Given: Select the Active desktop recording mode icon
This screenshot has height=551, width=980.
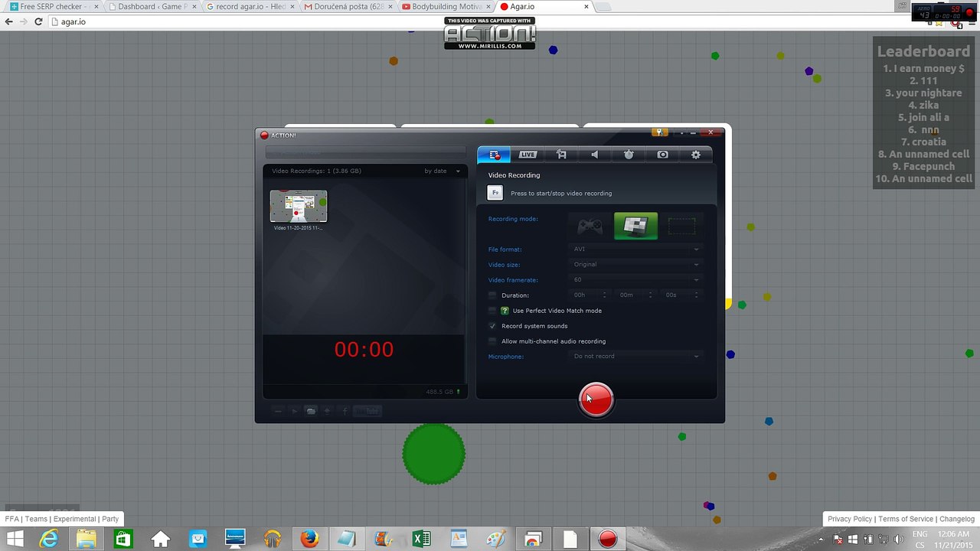Looking at the screenshot, I should coord(635,227).
